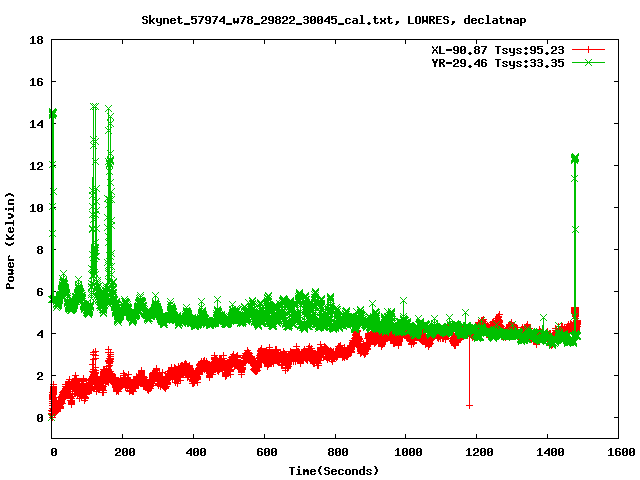Click the green spike peak near 1480 seconds
This screenshot has width=640, height=480.
pos(575,158)
